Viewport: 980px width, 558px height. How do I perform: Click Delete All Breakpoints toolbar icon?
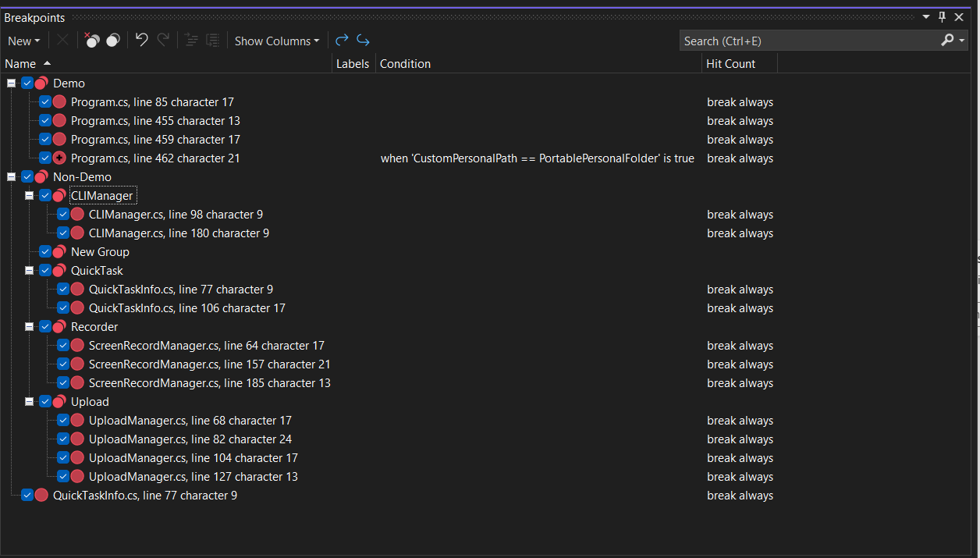[92, 41]
